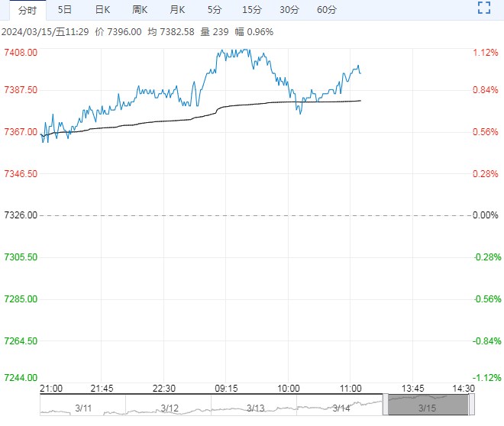Jump to 3/12 in the mini timeline
Viewport: 504px width, 426px height.
pos(170,408)
